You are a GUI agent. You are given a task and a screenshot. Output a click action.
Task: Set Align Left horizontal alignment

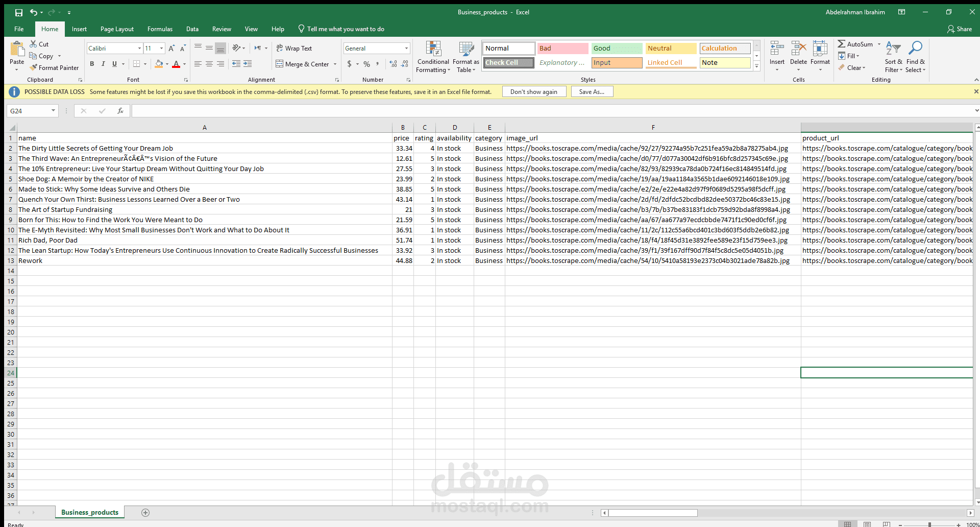(x=198, y=64)
